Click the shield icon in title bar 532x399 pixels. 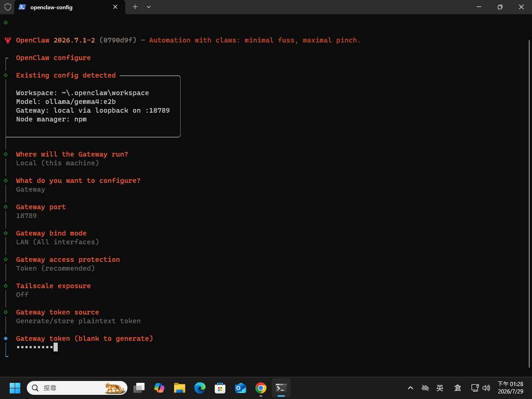point(7,7)
